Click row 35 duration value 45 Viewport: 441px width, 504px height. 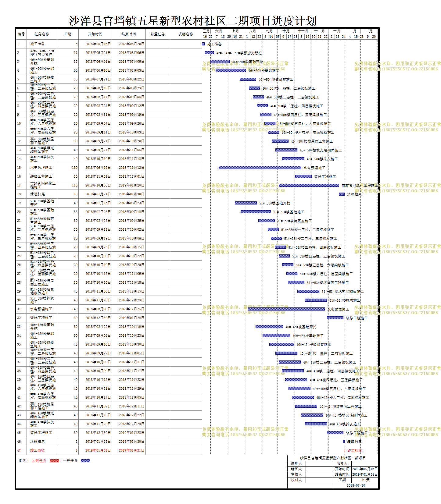[76, 344]
